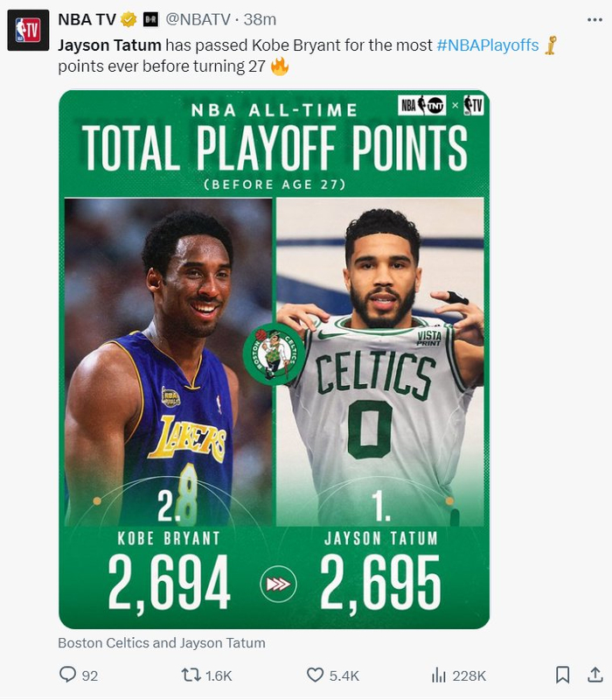Click the gold verified badge
The height and width of the screenshot is (700, 612).
coord(128,19)
